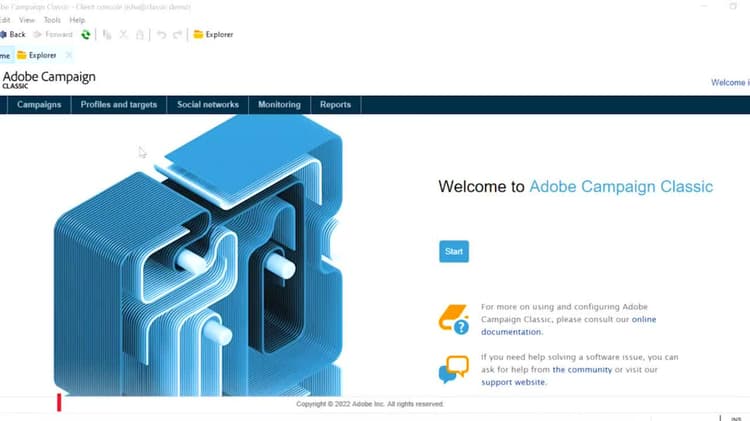750x421 pixels.
Task: Open the Tools menu
Action: pyautogui.click(x=52, y=20)
